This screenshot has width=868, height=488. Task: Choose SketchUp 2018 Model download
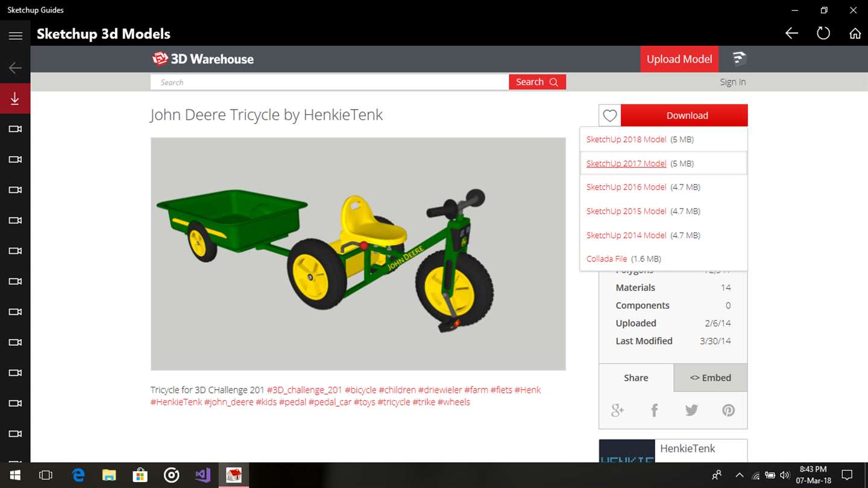(x=626, y=139)
